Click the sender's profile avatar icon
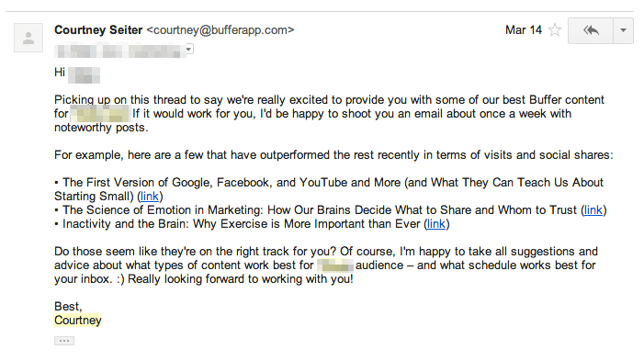644x361 pixels. click(x=28, y=38)
